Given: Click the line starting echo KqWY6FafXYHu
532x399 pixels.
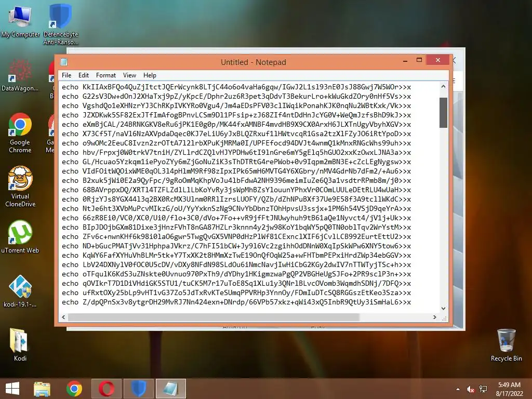Looking at the screenshot, I should (x=236, y=255).
